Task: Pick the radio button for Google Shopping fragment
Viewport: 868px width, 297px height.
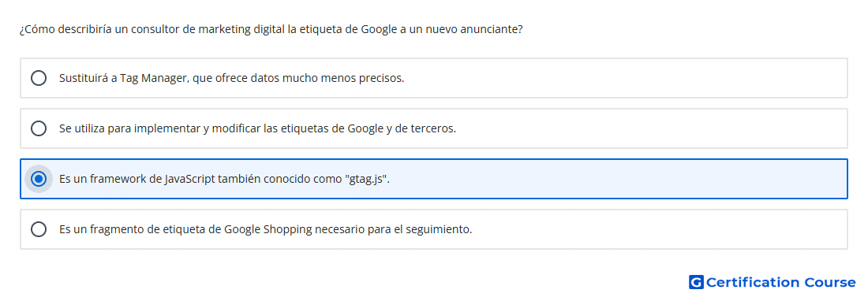Action: 39,229
